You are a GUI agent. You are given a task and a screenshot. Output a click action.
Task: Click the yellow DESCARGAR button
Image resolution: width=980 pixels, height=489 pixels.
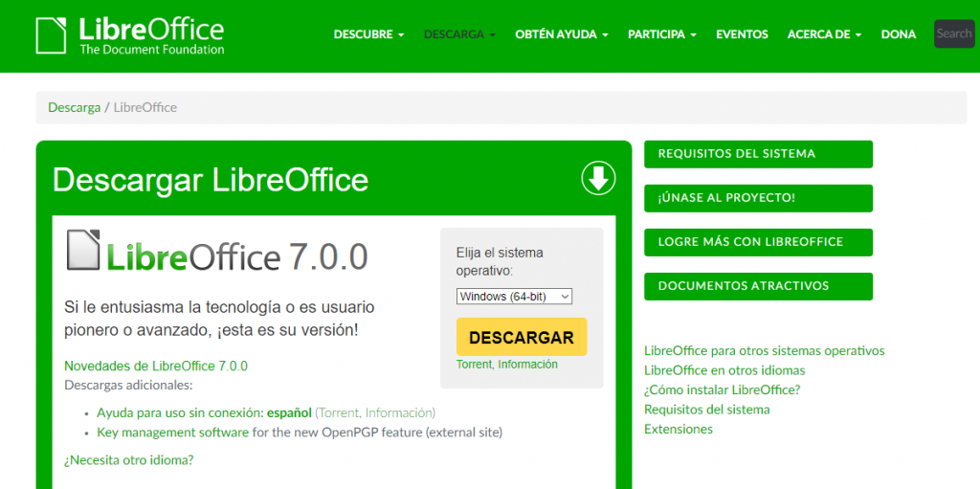tap(522, 337)
